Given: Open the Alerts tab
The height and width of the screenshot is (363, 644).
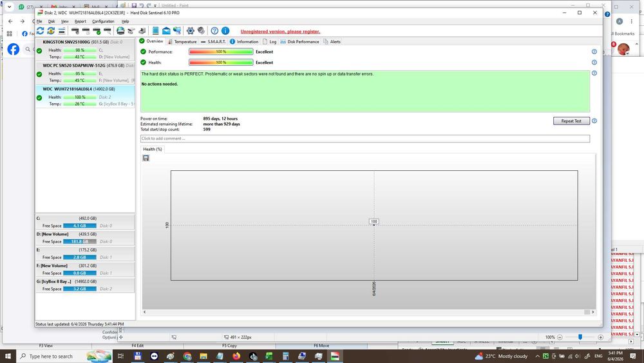Looking at the screenshot, I should (332, 41).
